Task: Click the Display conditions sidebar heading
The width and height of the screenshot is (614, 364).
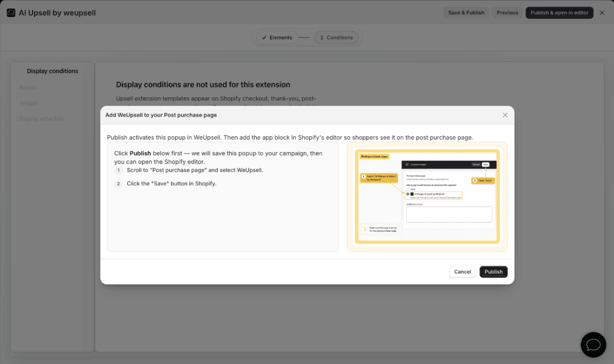Action: (53, 71)
